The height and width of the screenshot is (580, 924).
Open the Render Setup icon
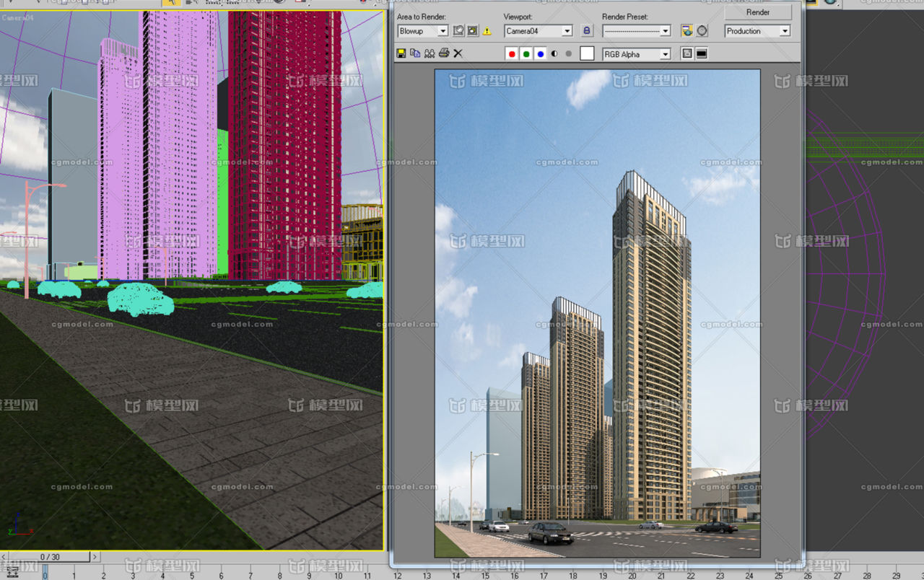(x=687, y=31)
